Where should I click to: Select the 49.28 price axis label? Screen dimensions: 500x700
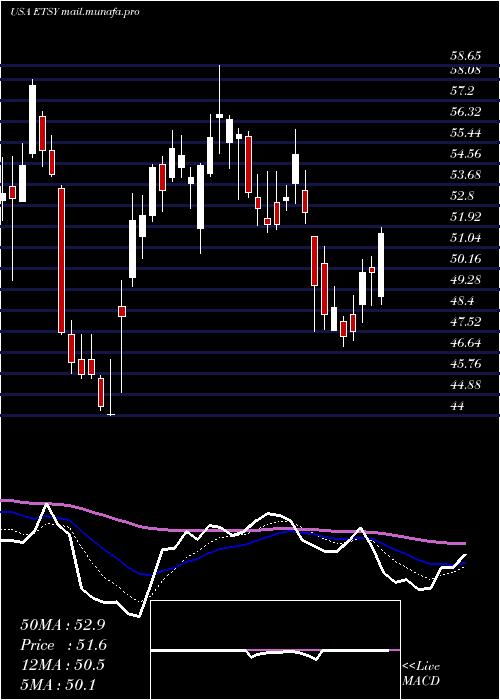pos(466,280)
